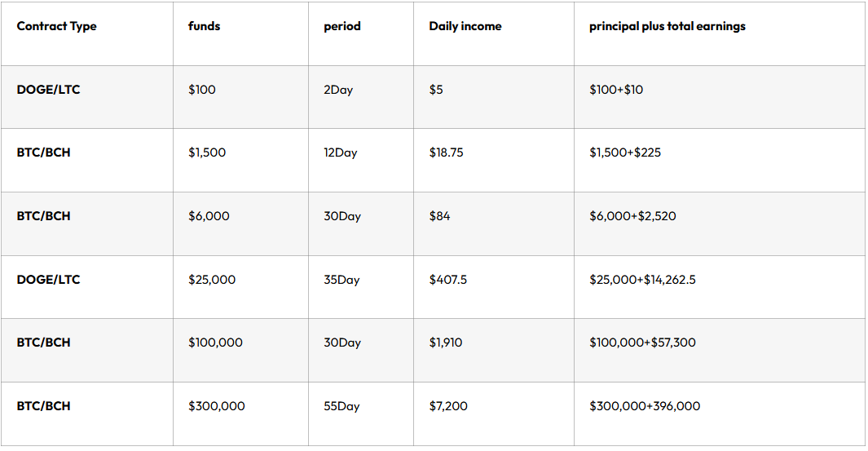868x451 pixels.
Task: Click the $7,200 daily income cell
Action: pos(448,406)
